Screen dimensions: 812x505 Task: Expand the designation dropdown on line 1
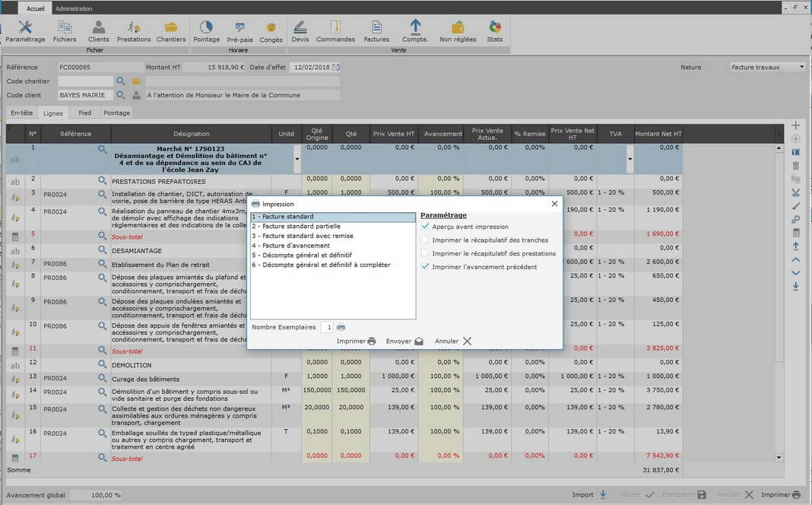297,159
